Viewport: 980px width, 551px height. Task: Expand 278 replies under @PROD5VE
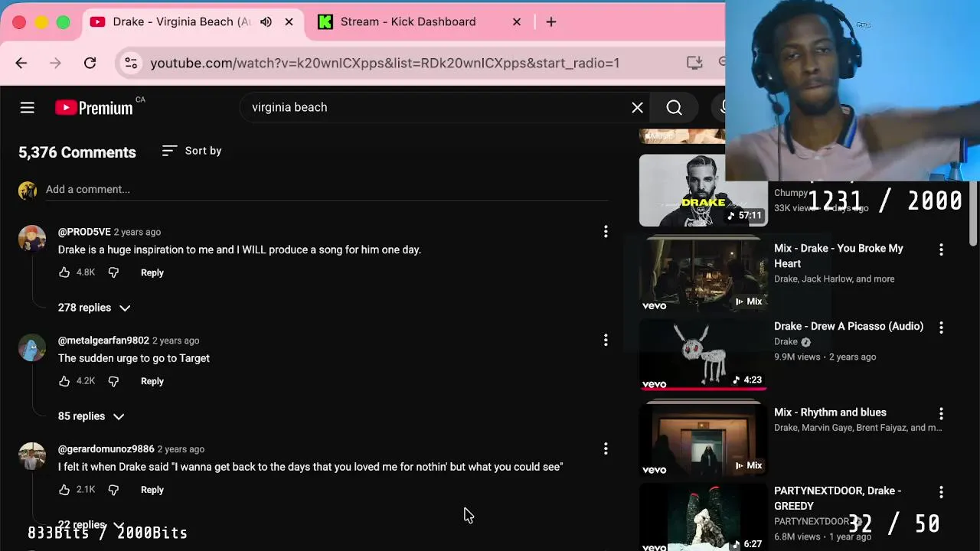pos(94,308)
